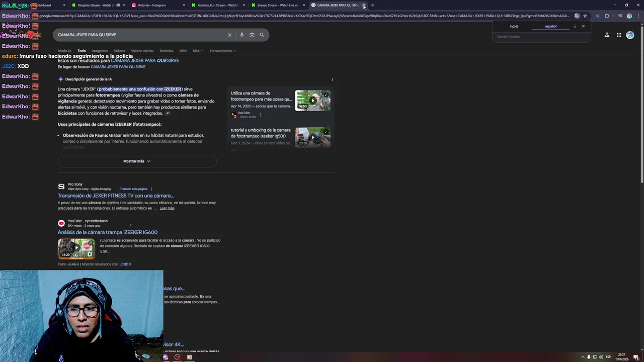The width and height of the screenshot is (644, 362).
Task: Switch to Imágenes search tab
Action: pos(100,51)
